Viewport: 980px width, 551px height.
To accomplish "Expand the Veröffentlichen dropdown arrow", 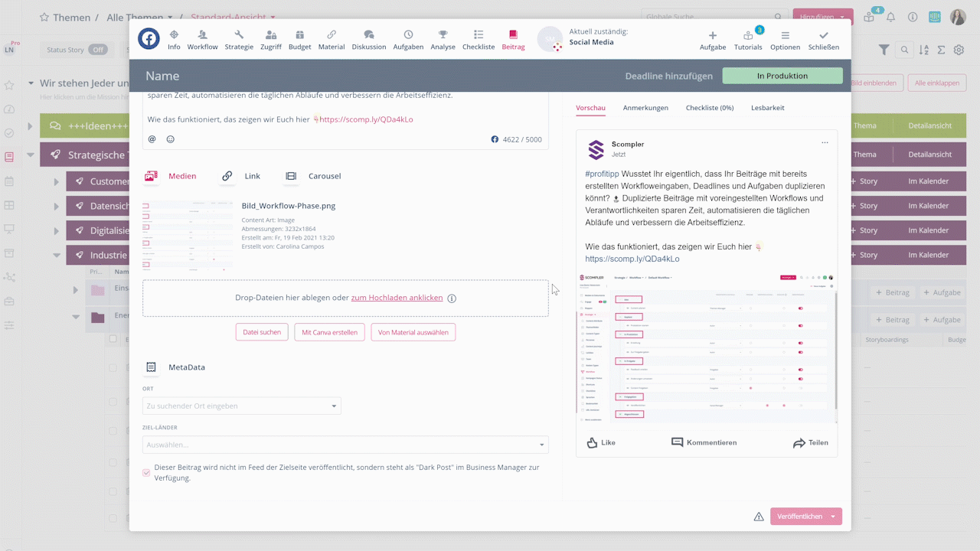I will coord(833,517).
